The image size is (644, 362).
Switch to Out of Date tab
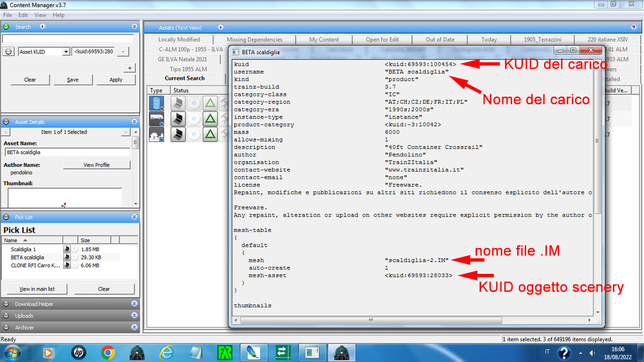[440, 39]
